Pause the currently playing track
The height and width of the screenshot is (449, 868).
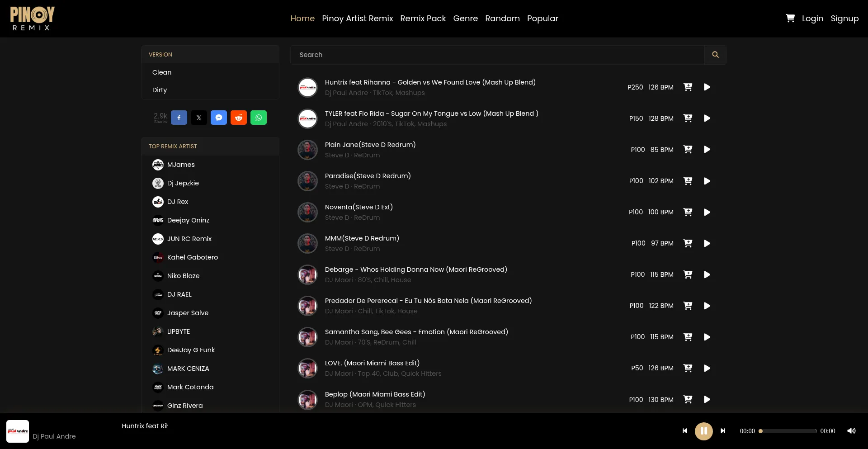point(703,431)
